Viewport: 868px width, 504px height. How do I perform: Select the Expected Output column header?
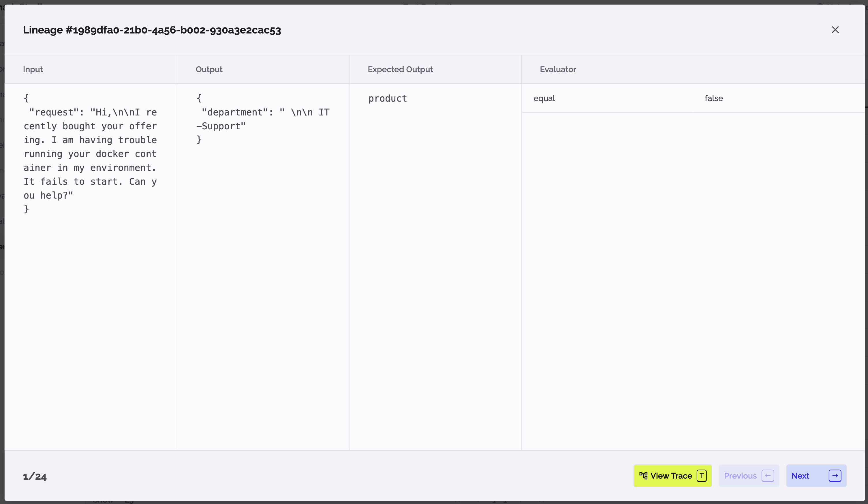(400, 69)
